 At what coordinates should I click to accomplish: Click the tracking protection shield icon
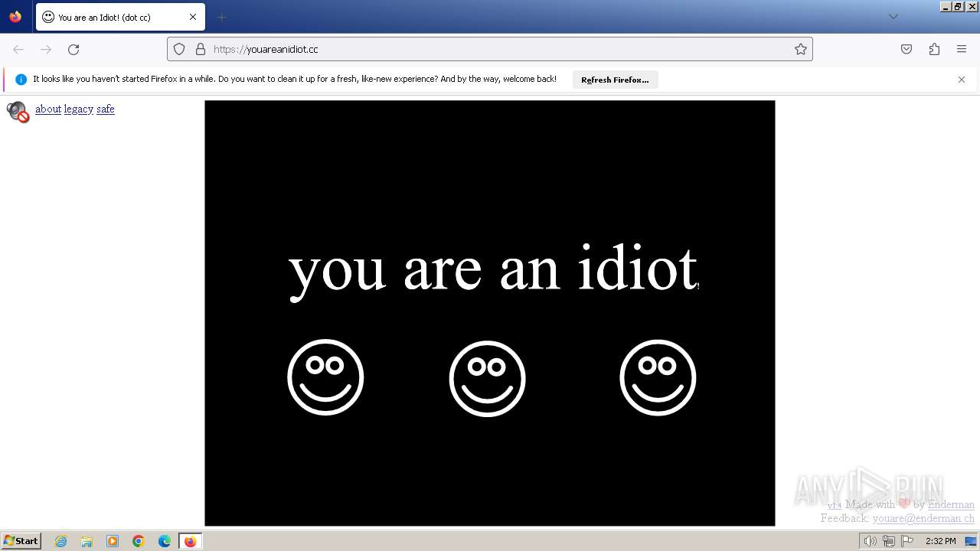(179, 49)
